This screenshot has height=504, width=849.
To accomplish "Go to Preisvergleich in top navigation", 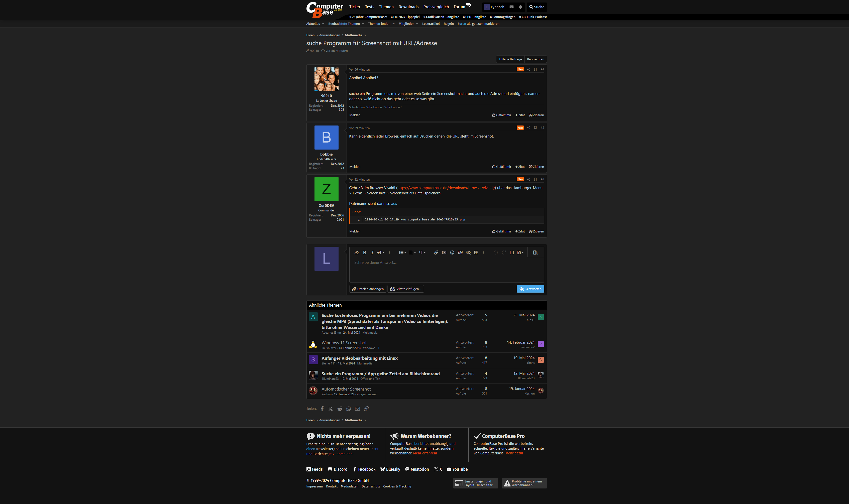I will point(436,7).
